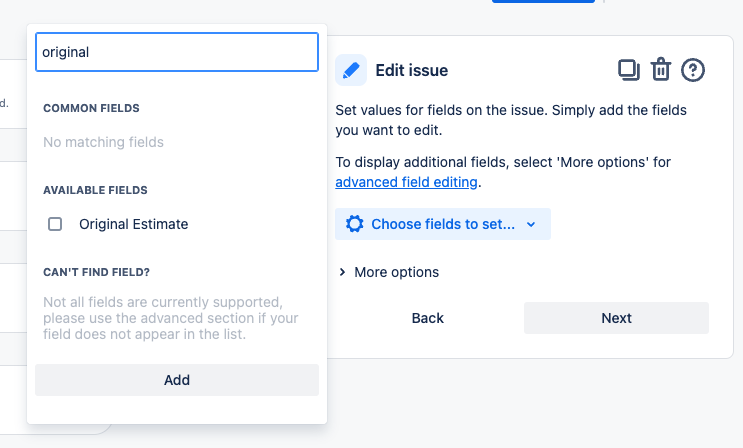Click the Available Fields section header
The image size is (743, 448).
click(95, 190)
